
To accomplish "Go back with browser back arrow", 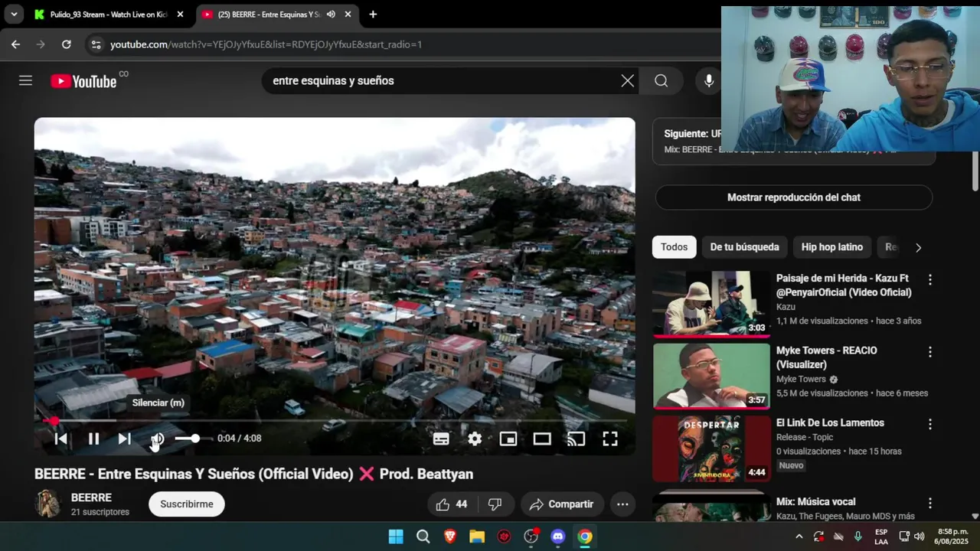I will coord(15,44).
